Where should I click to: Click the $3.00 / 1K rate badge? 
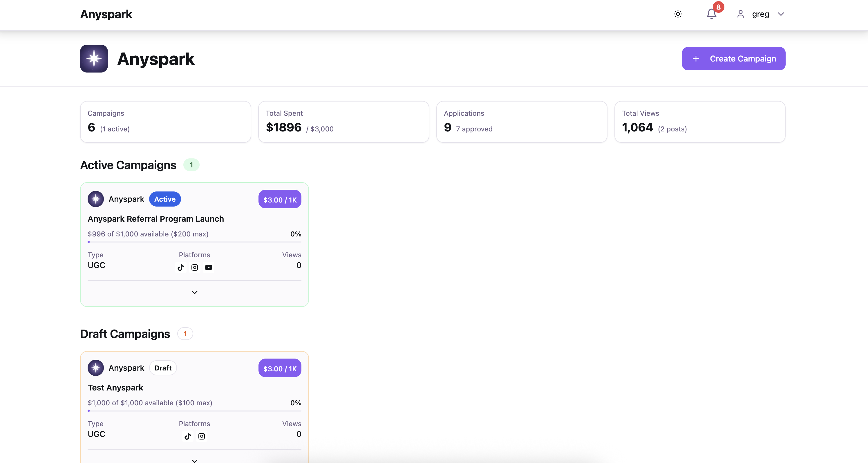coord(279,199)
